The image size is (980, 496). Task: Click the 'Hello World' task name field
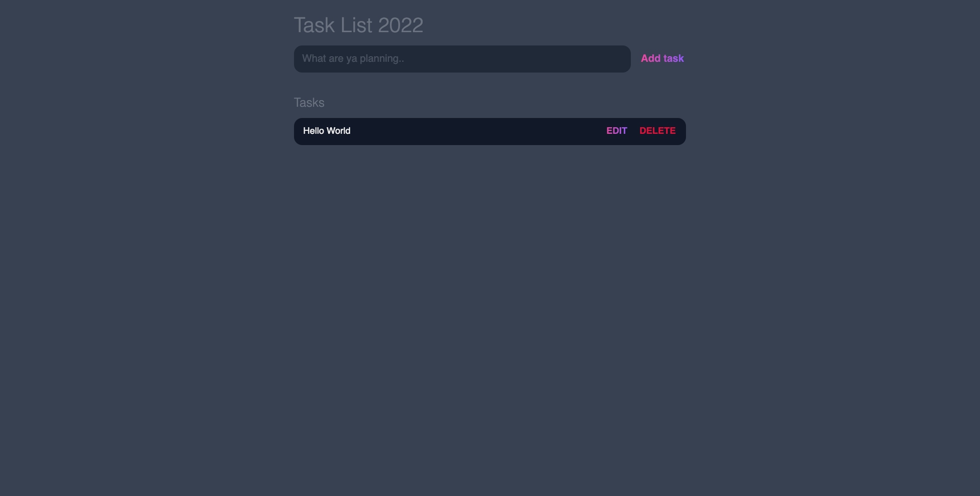click(327, 131)
